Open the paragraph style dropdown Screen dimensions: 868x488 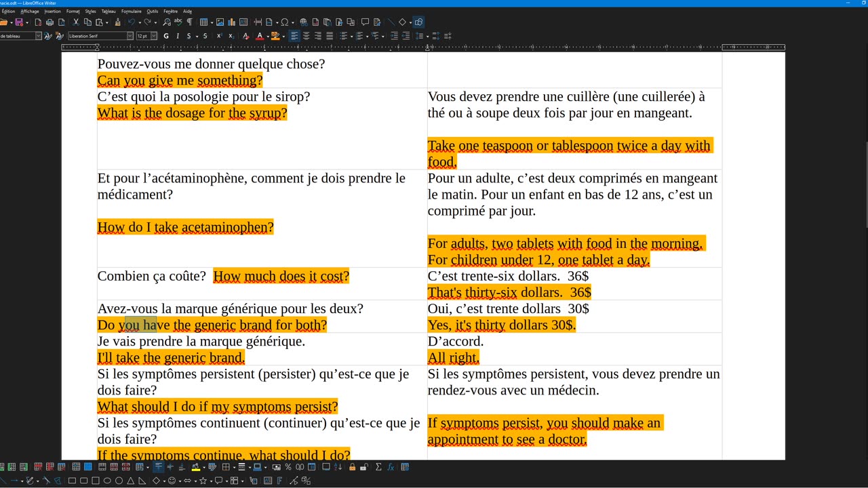38,36
